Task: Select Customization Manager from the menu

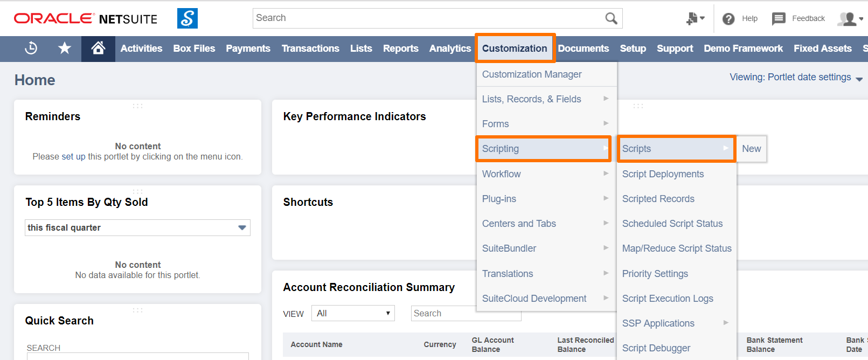Action: (546, 74)
